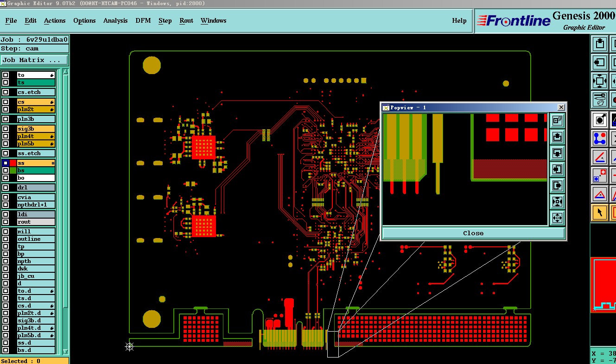Image resolution: width=616 pixels, height=364 pixels.
Task: Open the Rout menu
Action: (x=186, y=20)
